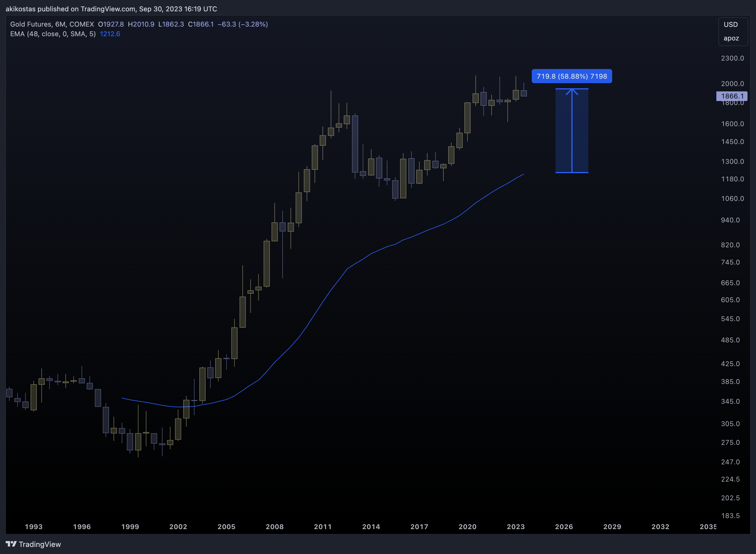Viewport: 756px width, 554px height.
Task: Click the high value H2010.9
Action: [x=141, y=24]
